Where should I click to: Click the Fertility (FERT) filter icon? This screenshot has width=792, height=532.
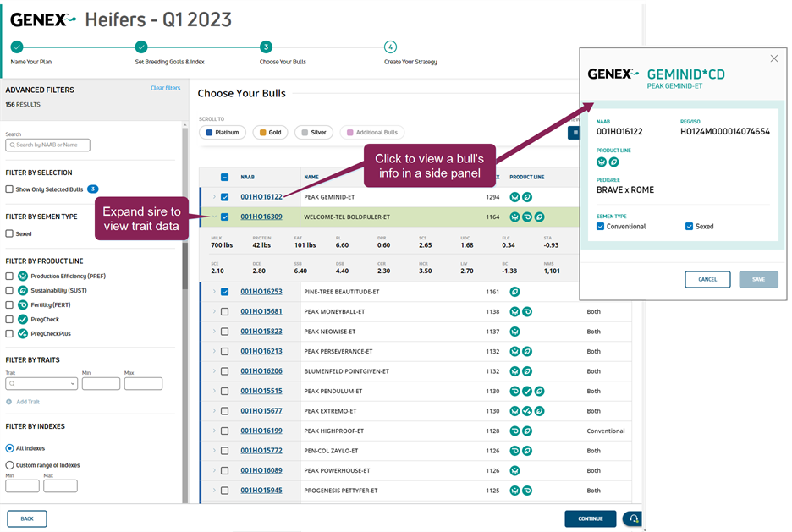[x=23, y=304]
